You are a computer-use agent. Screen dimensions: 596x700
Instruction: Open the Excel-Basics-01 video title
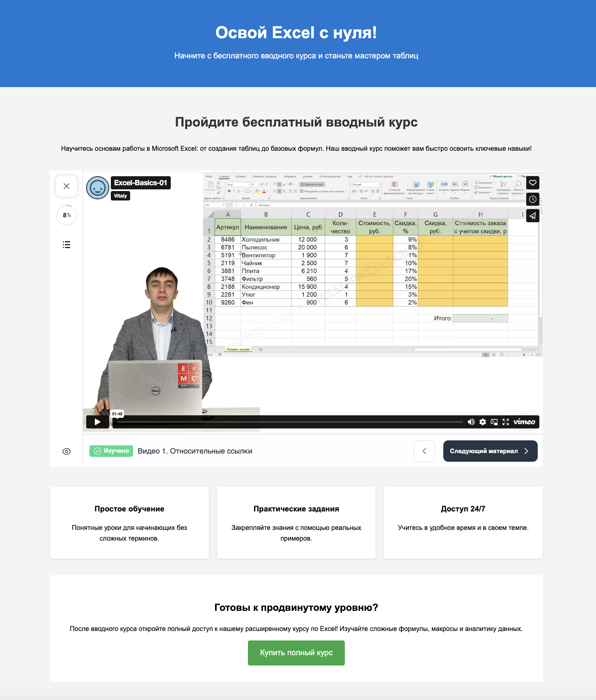click(141, 183)
